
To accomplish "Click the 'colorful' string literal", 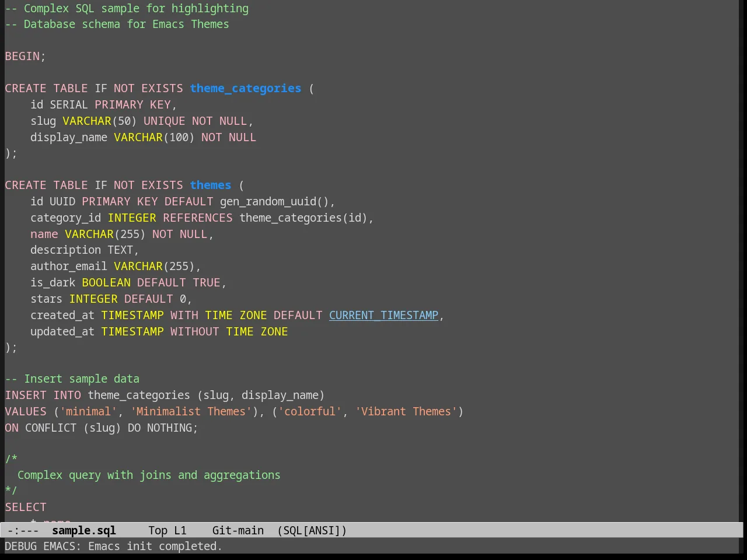I will click(310, 411).
